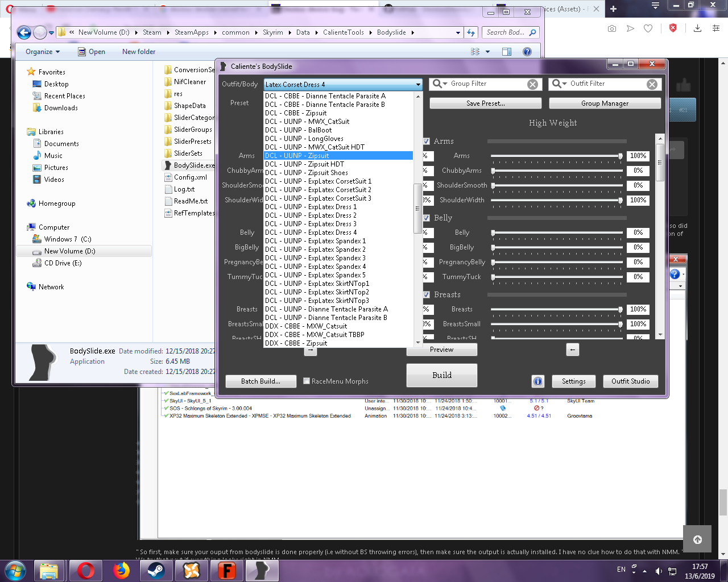
Task: Open Steam from the taskbar
Action: pos(156,570)
